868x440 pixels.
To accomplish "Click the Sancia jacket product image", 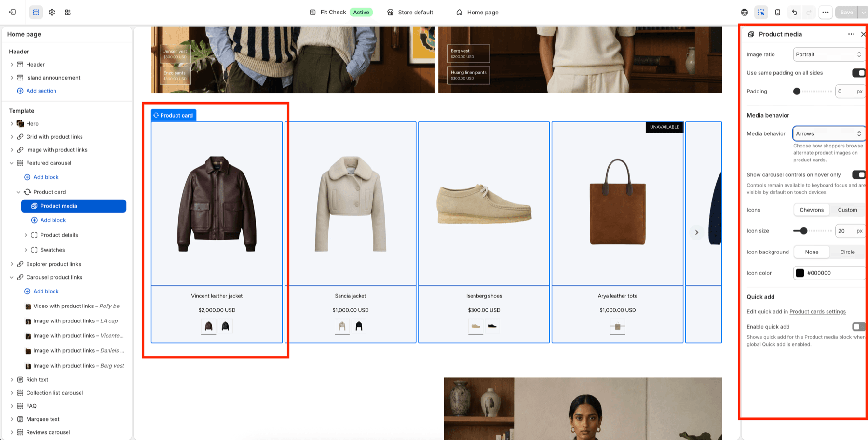I will [x=351, y=203].
